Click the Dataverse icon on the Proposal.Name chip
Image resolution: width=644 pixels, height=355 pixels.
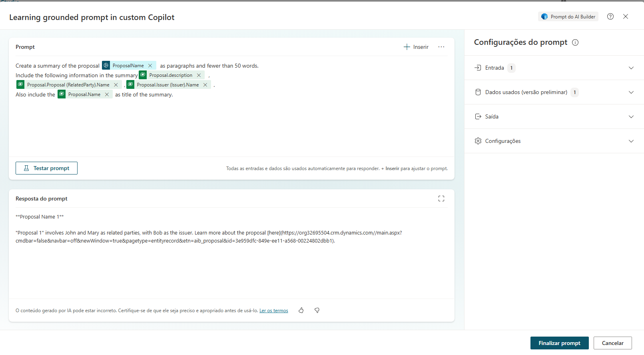[x=62, y=94]
